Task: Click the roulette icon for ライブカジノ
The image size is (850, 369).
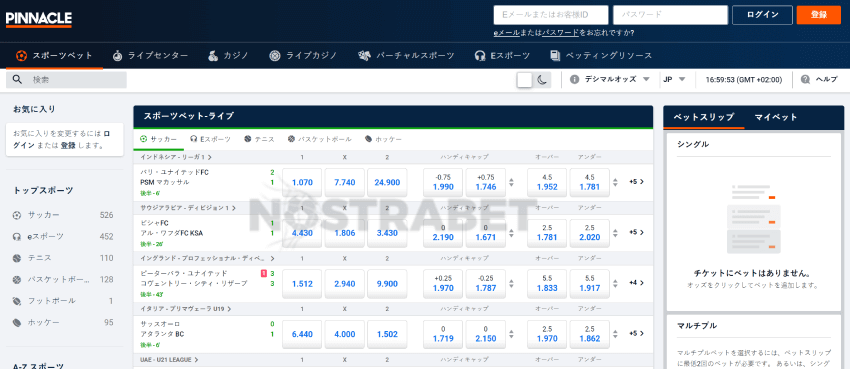Action: [274, 55]
